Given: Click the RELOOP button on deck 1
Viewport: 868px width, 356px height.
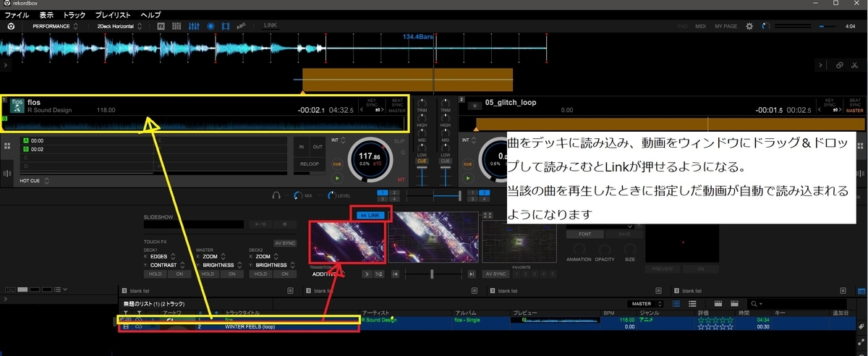Looking at the screenshot, I should 310,164.
